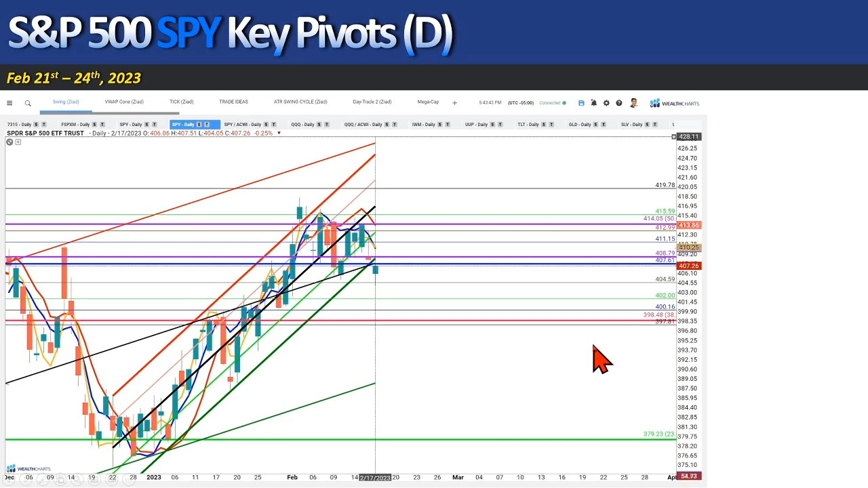Click the green 415.59 pivot level label

pyautogui.click(x=665, y=211)
